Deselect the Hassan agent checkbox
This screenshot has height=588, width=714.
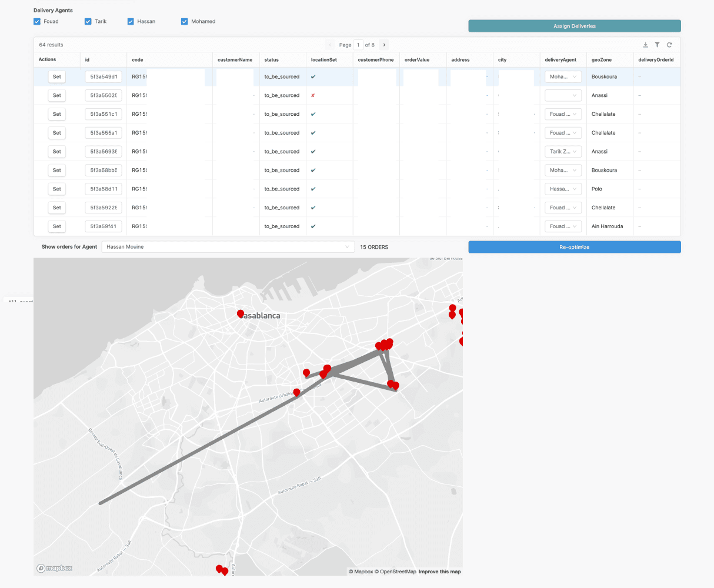(131, 22)
